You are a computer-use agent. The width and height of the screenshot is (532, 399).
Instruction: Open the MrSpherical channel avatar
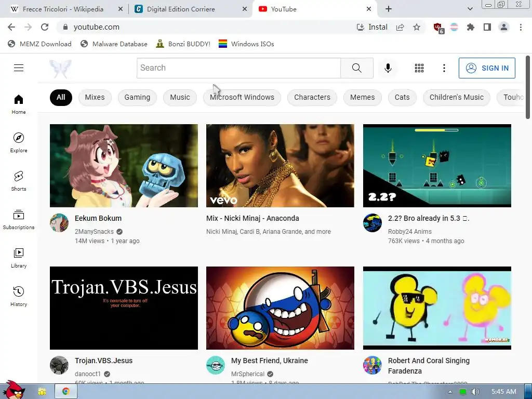pos(216,365)
